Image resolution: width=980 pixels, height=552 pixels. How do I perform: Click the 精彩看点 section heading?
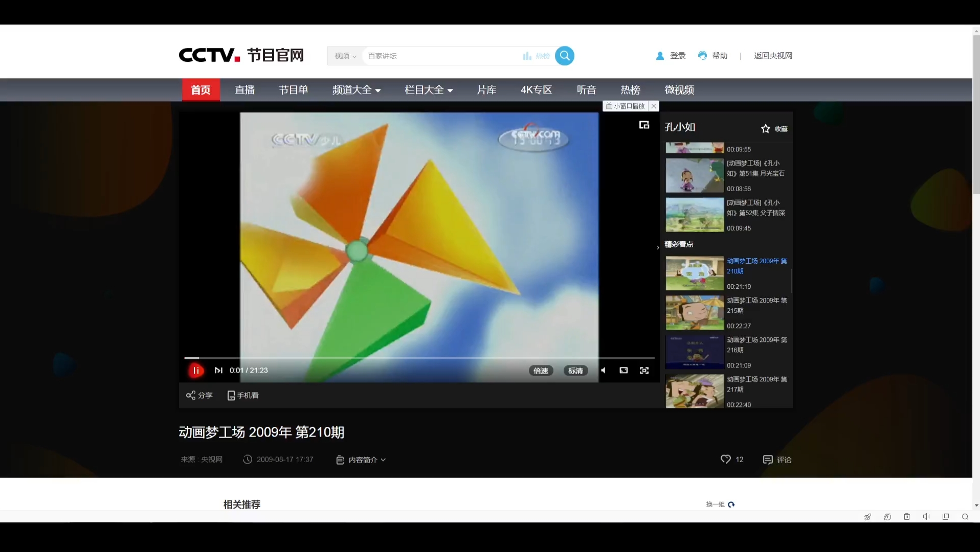pos(679,244)
